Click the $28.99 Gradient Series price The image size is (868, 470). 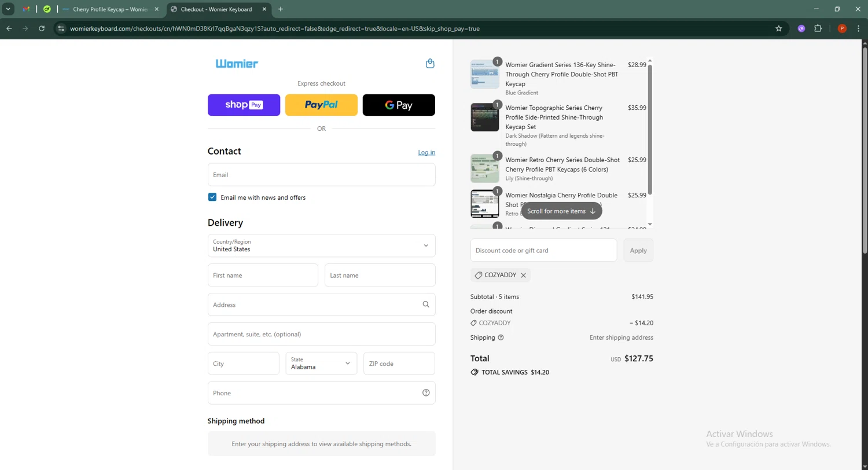(637, 65)
